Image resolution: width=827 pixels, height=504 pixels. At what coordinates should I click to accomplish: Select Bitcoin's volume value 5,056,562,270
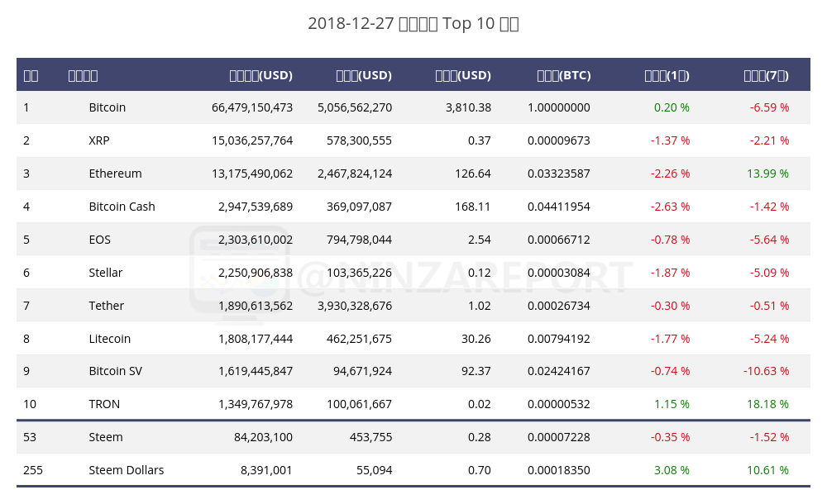tap(355, 107)
